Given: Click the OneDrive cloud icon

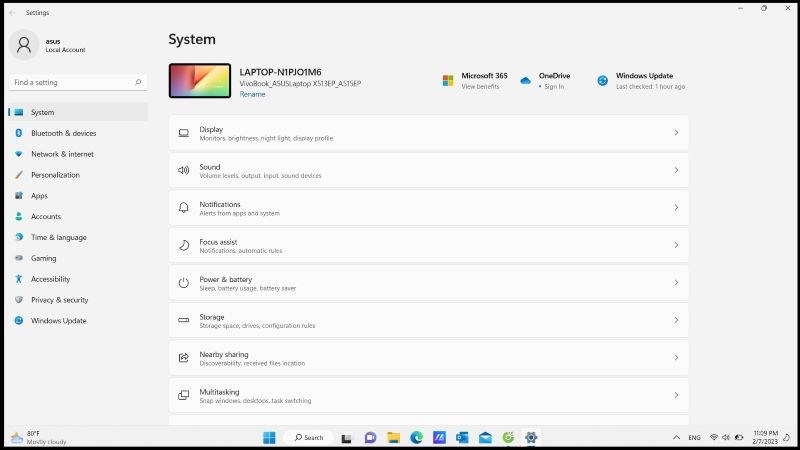Looking at the screenshot, I should pos(526,81).
